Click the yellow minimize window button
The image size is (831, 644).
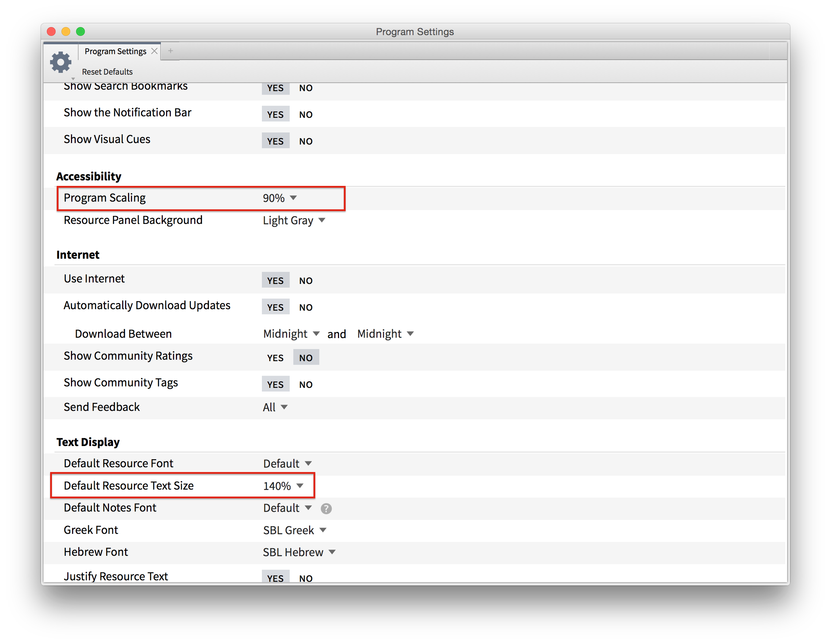coord(66,31)
